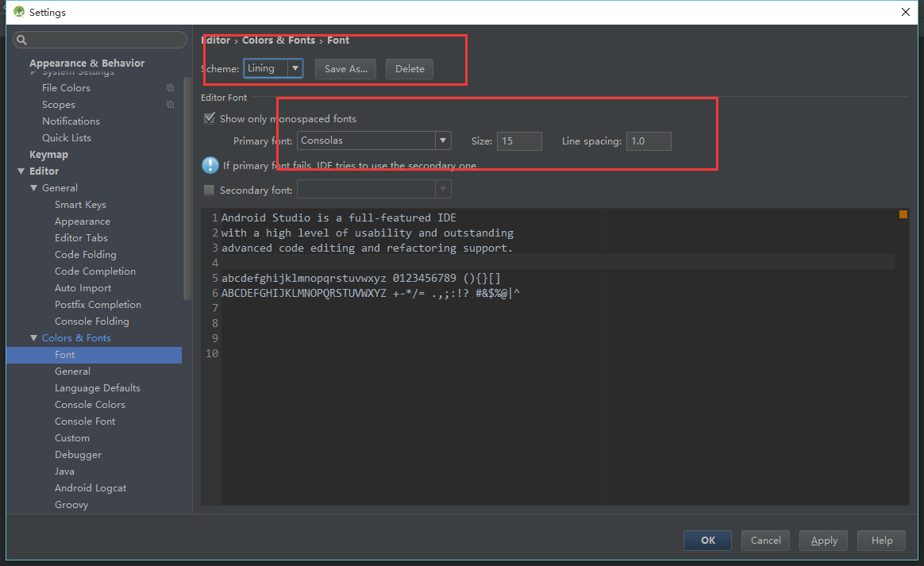Click line 5 lowercase alphabet preview text
The image size is (924, 566).
[360, 279]
